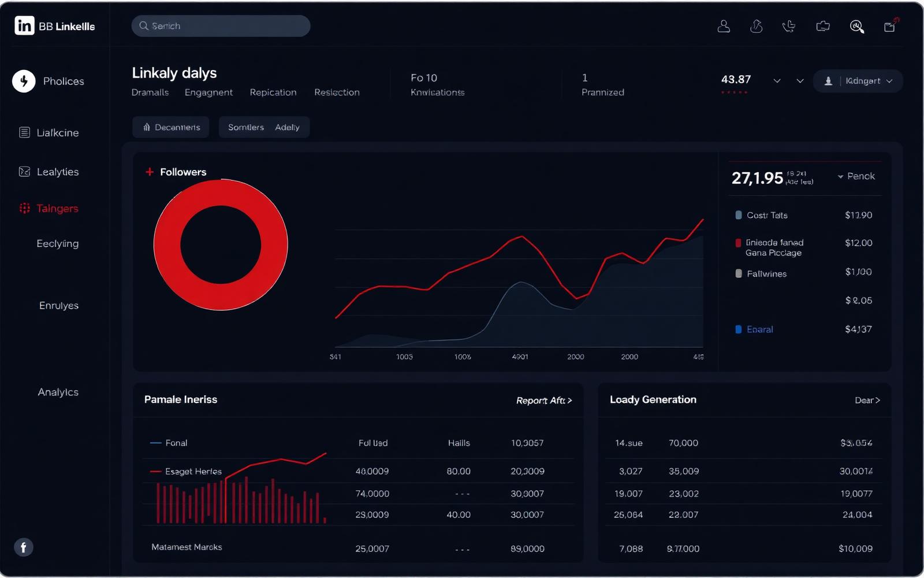Screen dimensions: 924x578
Task: Click the 89,0000 table cell
Action: point(527,549)
